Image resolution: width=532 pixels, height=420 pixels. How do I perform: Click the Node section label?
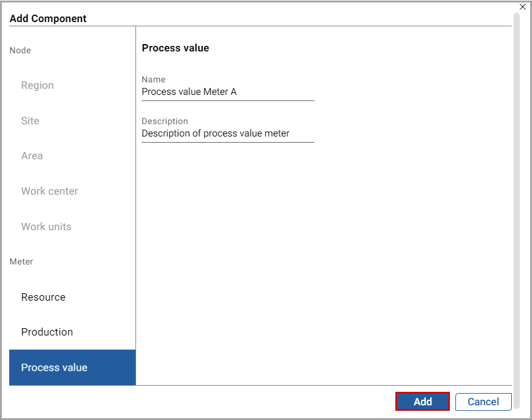point(20,50)
